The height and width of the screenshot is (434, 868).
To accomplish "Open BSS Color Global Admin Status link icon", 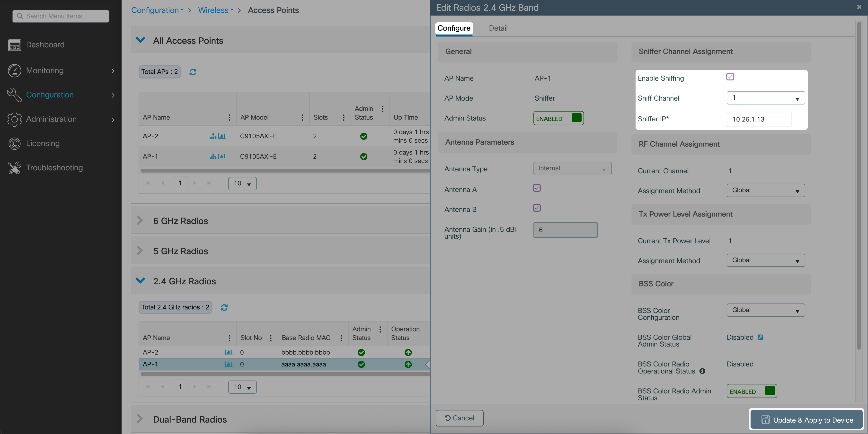I will [x=760, y=337].
